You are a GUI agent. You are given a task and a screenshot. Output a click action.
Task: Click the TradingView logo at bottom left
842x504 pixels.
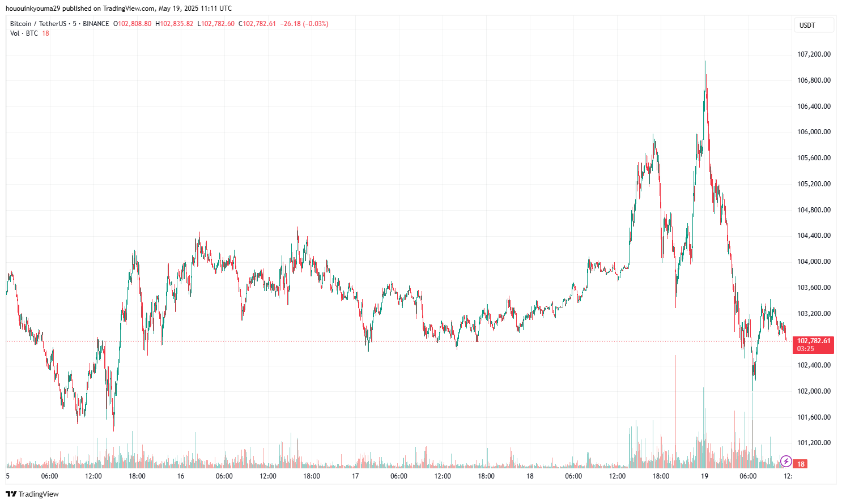[x=32, y=494]
